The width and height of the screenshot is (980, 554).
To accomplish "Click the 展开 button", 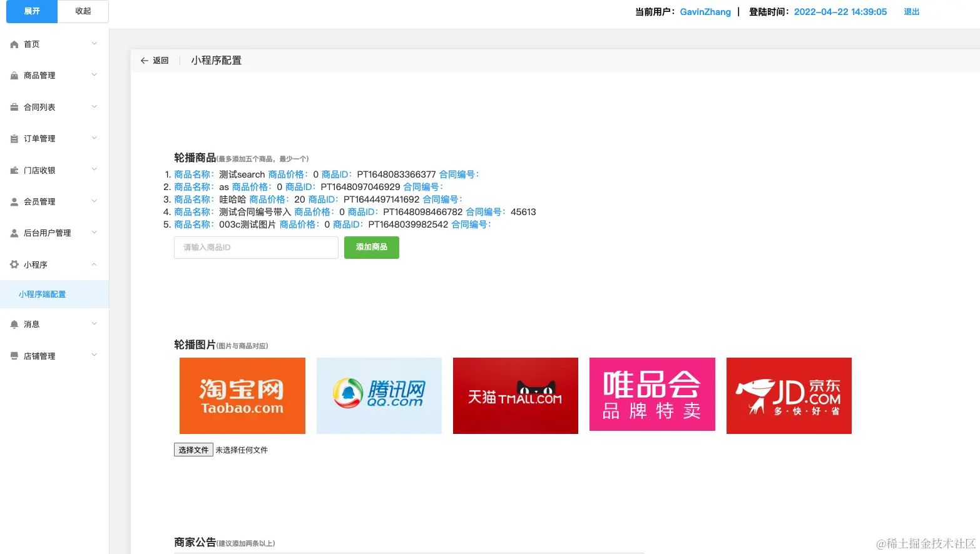I will pyautogui.click(x=32, y=11).
